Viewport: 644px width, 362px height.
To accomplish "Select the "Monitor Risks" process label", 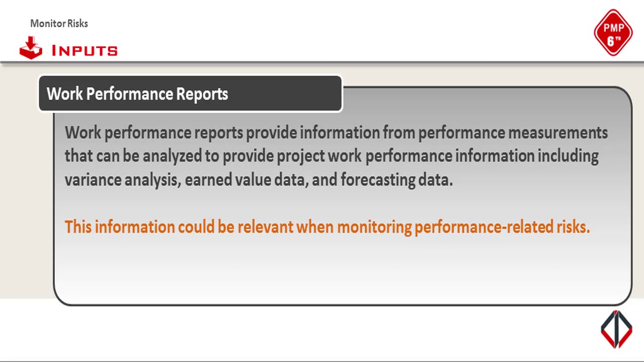I will [x=59, y=24].
